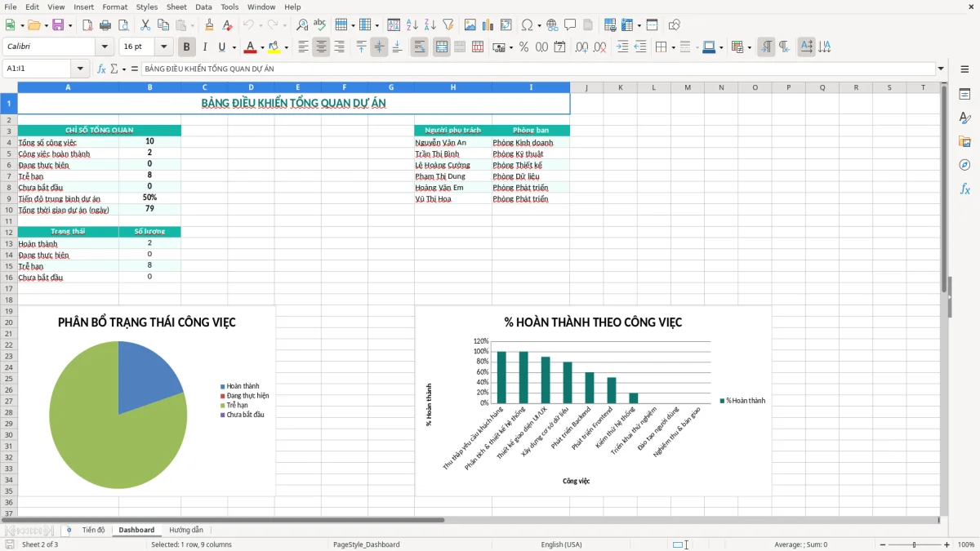
Task: Open the Function Wizard fx icon
Action: pyautogui.click(x=101, y=69)
